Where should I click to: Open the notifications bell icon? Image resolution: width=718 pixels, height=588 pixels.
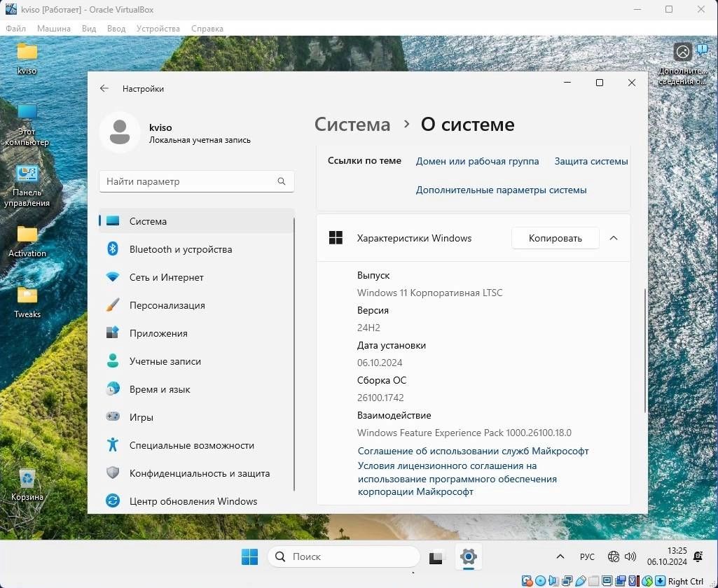(x=698, y=556)
